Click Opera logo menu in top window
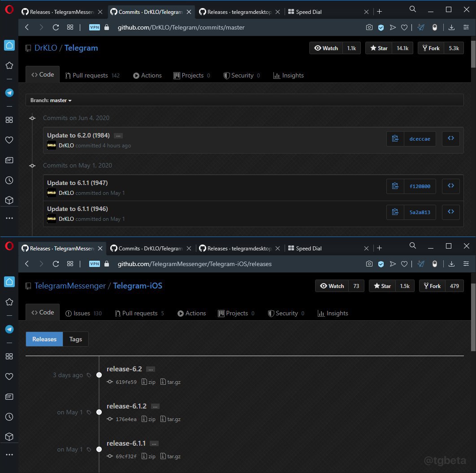476x473 pixels. tap(9, 10)
